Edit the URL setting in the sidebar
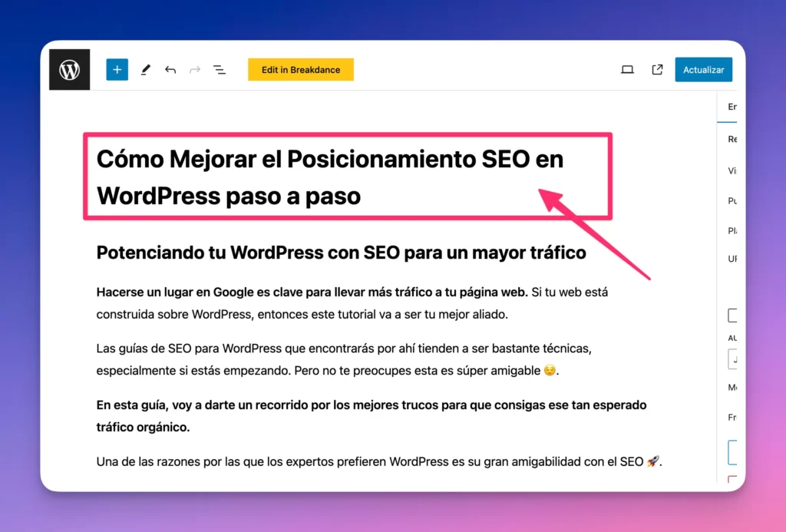This screenshot has width=786, height=532. coord(732,258)
